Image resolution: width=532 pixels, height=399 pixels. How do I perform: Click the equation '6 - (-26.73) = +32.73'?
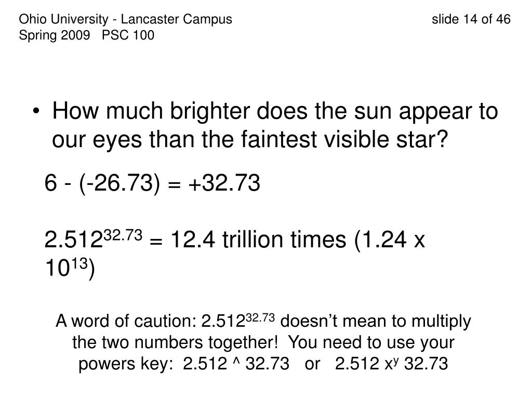click(x=152, y=183)
